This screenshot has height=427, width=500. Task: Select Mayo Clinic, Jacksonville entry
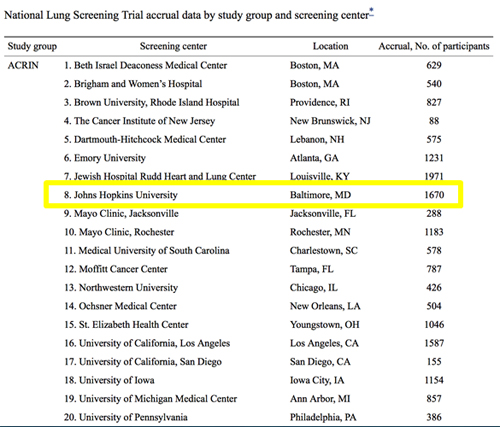121,213
